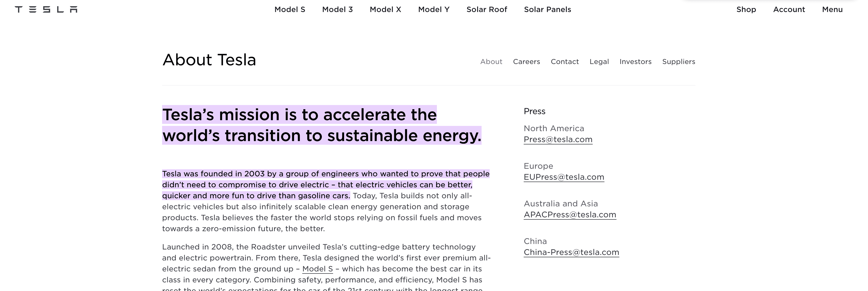Switch to the Careers tab
The image size is (868, 291).
click(x=526, y=62)
